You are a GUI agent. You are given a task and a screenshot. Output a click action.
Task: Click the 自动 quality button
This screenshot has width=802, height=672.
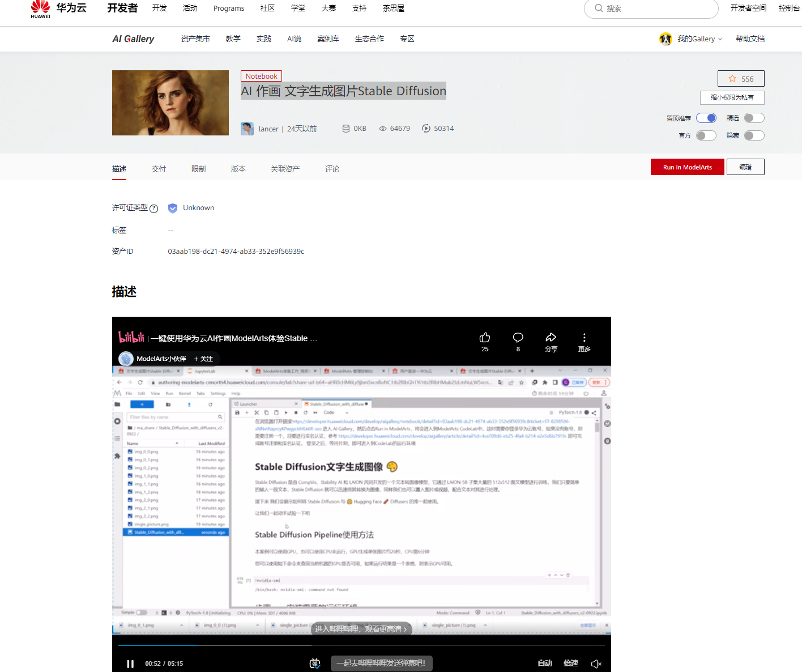[545, 664]
